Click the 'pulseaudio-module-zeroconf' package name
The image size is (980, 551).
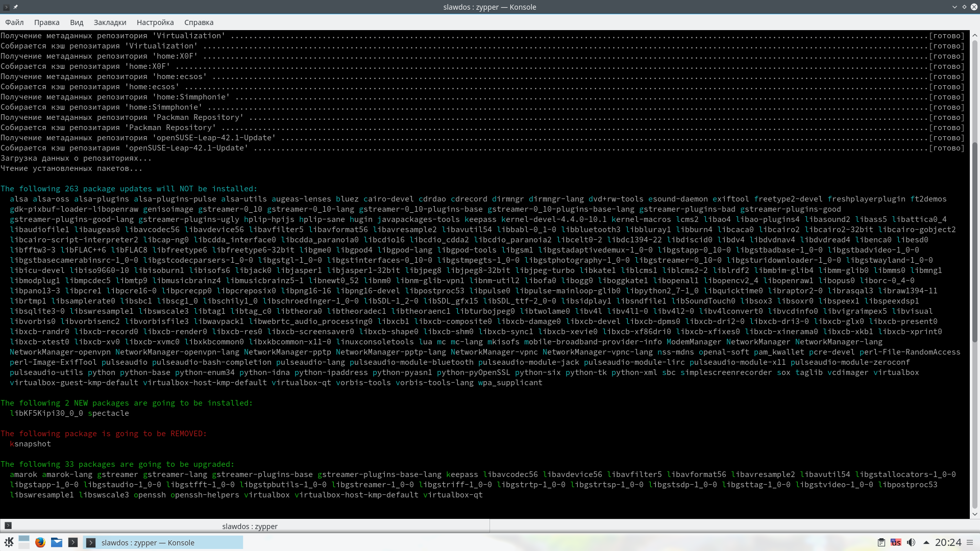850,362
